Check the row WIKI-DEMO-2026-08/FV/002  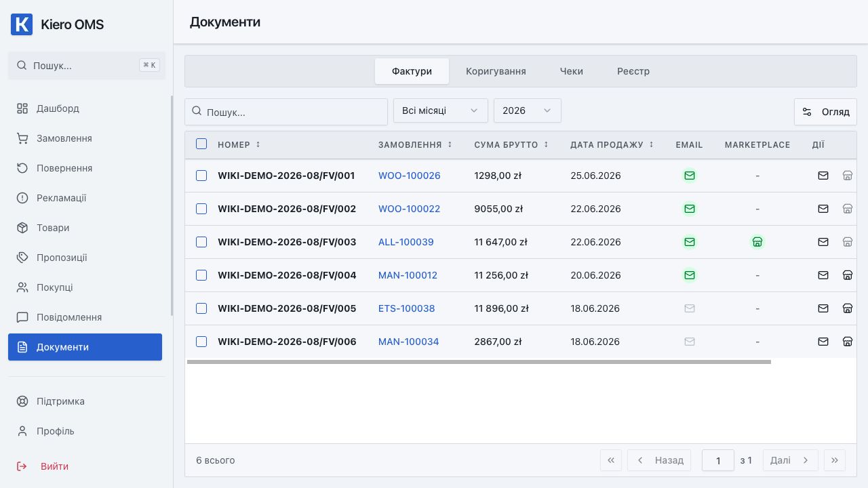coord(201,209)
